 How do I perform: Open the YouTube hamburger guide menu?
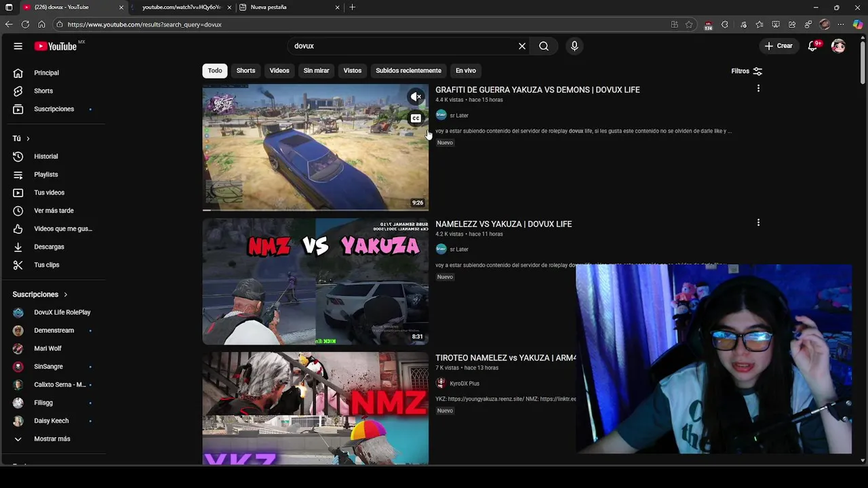click(18, 46)
